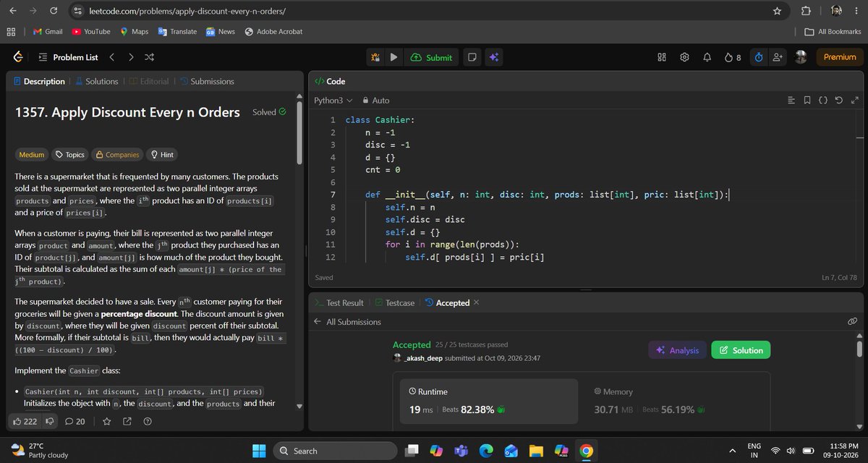Open the Problem List panel
Screen dimensions: 868x463
coord(68,57)
